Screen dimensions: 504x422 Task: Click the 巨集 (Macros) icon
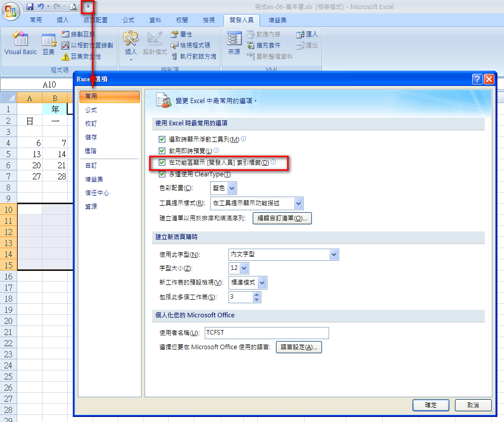(49, 44)
